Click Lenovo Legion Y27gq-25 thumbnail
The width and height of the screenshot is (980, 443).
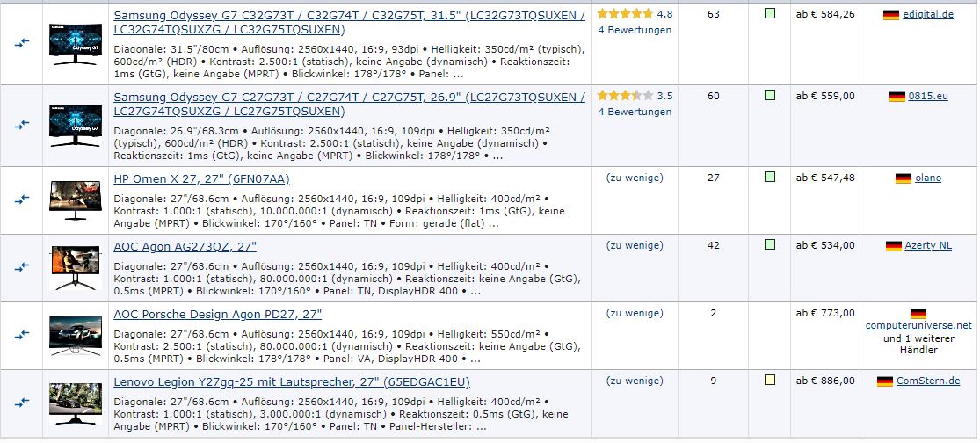76,403
